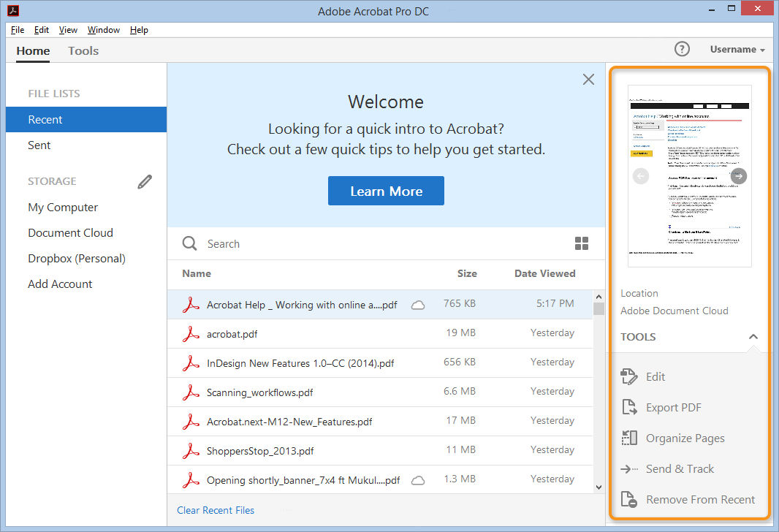
Task: Advance preview with the right arrow
Action: [x=738, y=175]
